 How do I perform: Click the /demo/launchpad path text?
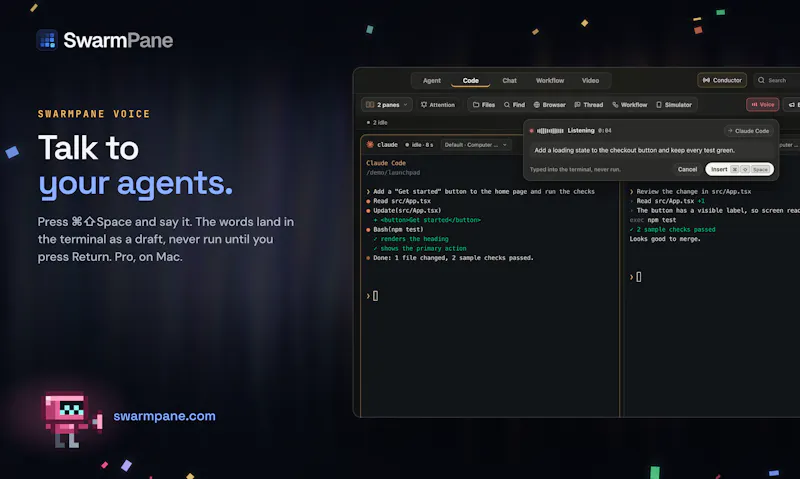[x=393, y=172]
